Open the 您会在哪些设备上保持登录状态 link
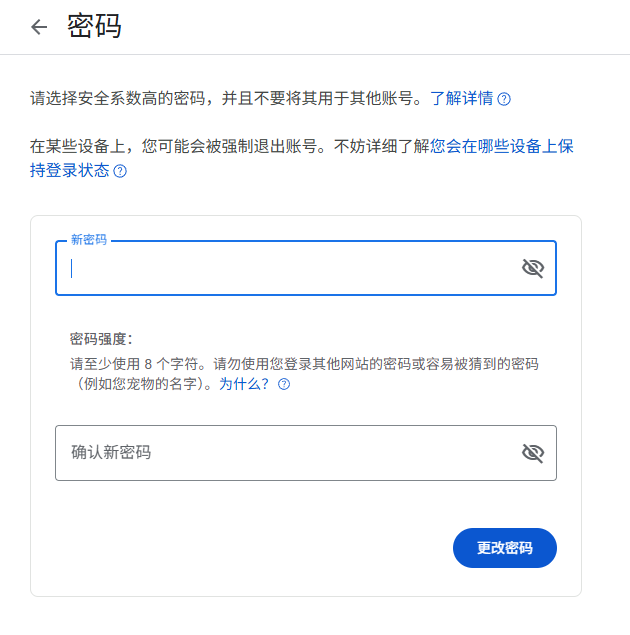Screen dimensions: 630x635 click(502, 146)
